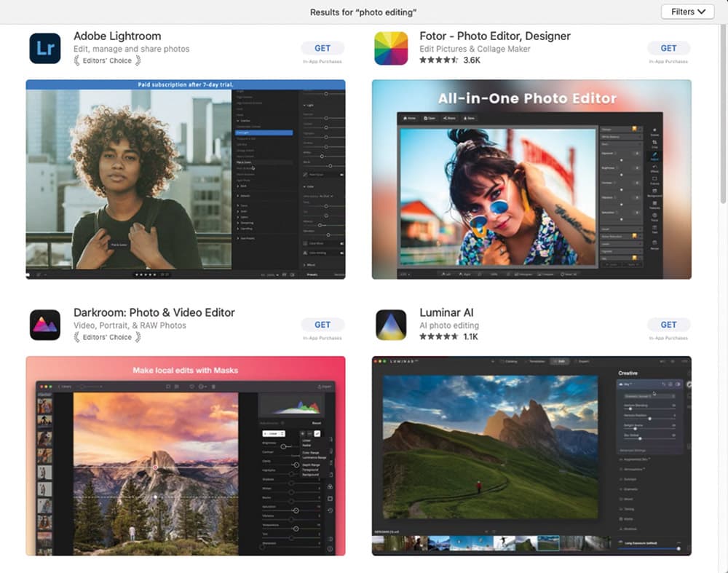Open the Filters dropdown

pyautogui.click(x=688, y=12)
